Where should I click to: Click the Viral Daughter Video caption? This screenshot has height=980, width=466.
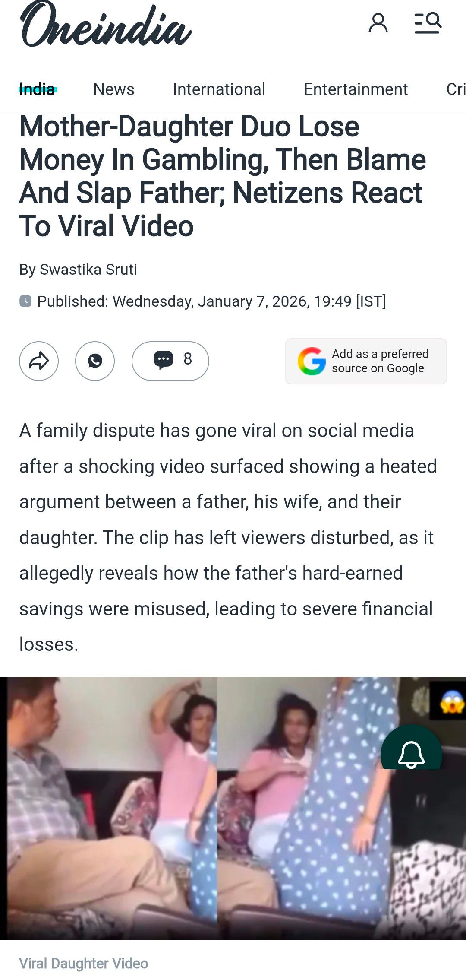84,964
